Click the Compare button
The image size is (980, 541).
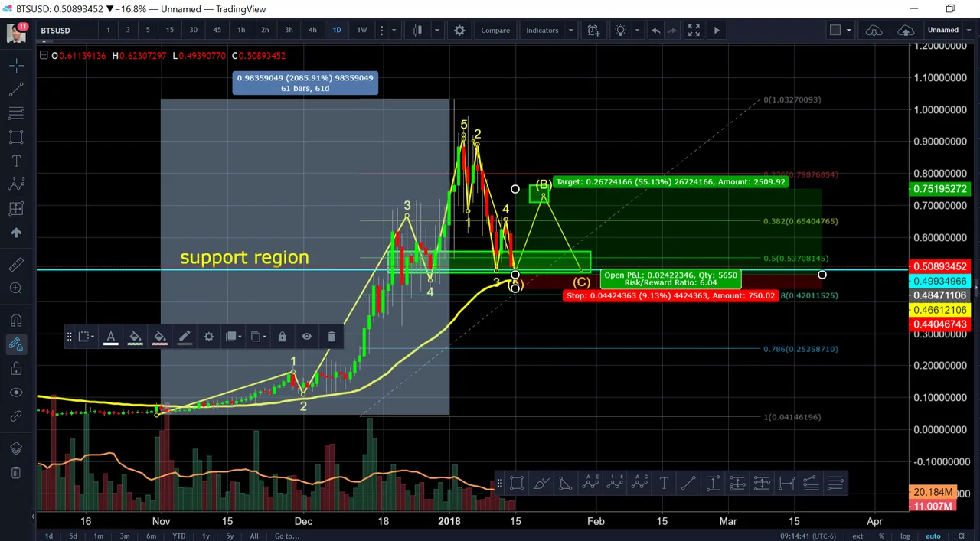click(495, 31)
